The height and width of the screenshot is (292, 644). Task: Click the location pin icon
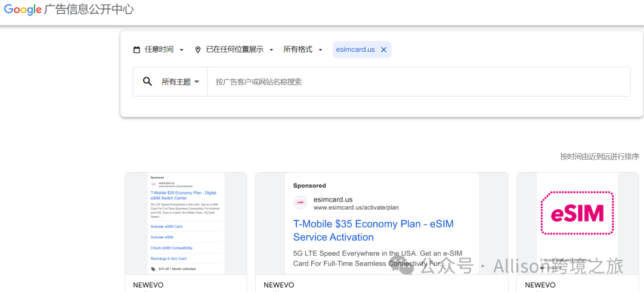pyautogui.click(x=198, y=49)
